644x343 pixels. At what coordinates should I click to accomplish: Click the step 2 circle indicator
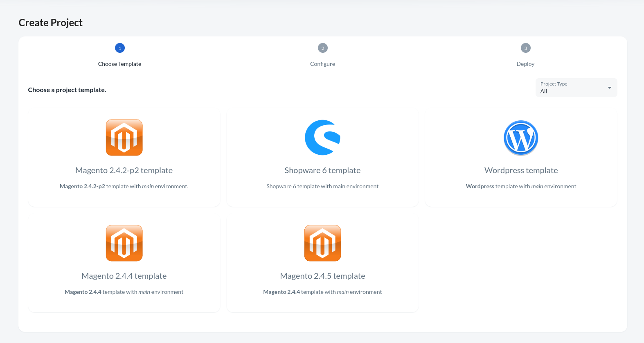(x=323, y=48)
